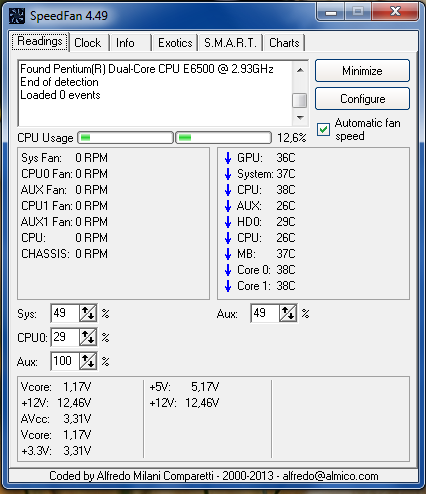426x494 pixels.
Task: Click the 'MB: 37C' temperature reading
Action: tap(266, 254)
